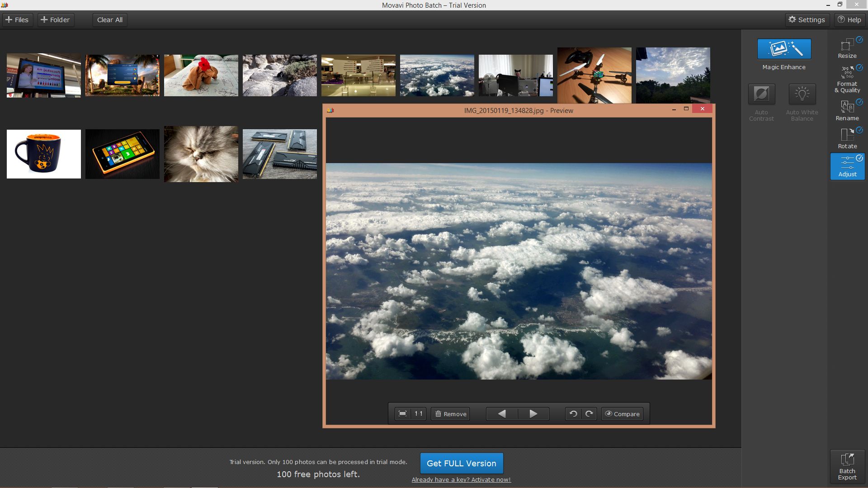Apply Magic Enhance to photos
This screenshot has width=868, height=488.
(x=784, y=49)
